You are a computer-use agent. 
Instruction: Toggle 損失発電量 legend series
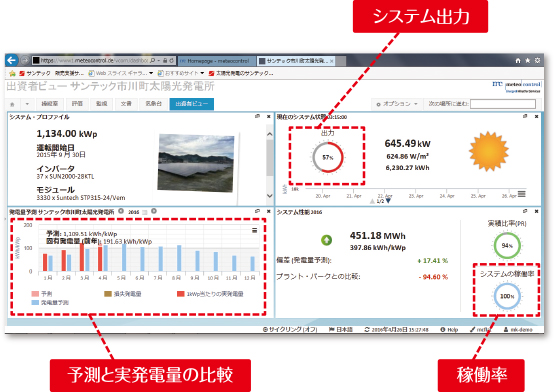click(x=123, y=294)
